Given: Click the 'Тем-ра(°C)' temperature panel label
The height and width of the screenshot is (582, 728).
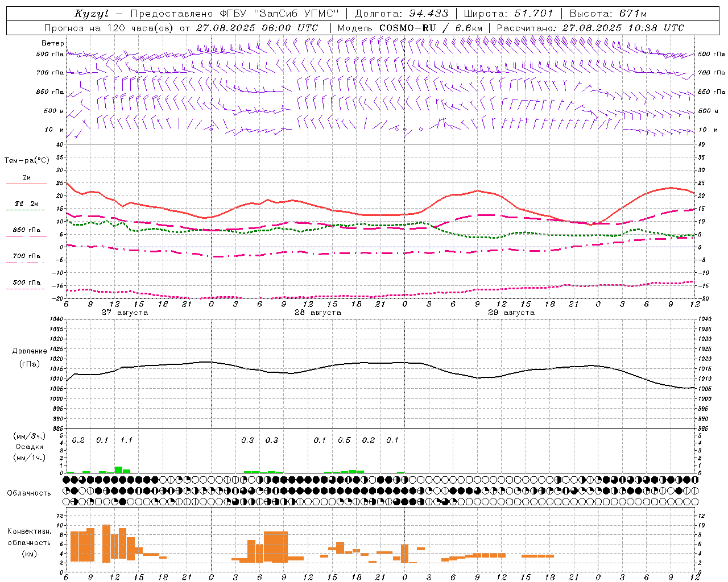Looking at the screenshot, I should click(27, 161).
